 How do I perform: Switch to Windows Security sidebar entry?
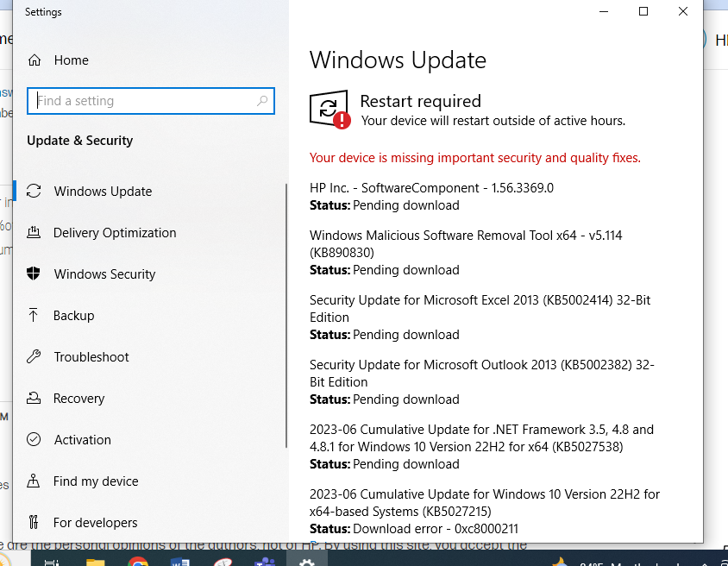104,274
